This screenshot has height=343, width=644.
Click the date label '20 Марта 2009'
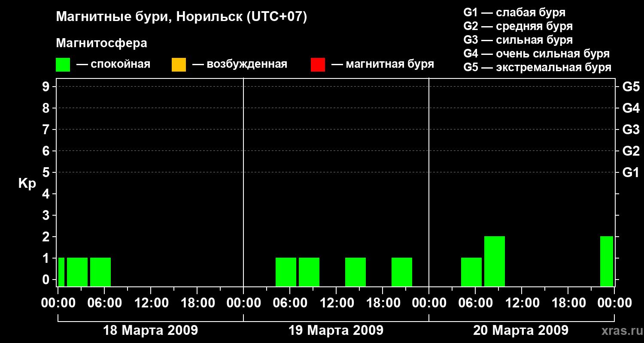[521, 331]
